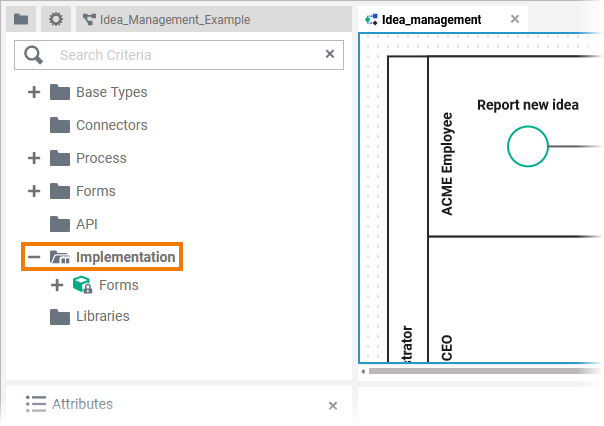Click the horizontal scrollbar under the diagram
The height and width of the screenshot is (426, 604).
tap(480, 370)
